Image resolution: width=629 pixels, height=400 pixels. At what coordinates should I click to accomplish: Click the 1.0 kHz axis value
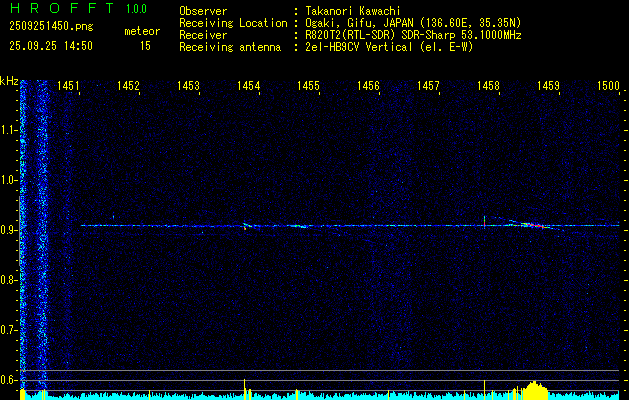pos(8,180)
